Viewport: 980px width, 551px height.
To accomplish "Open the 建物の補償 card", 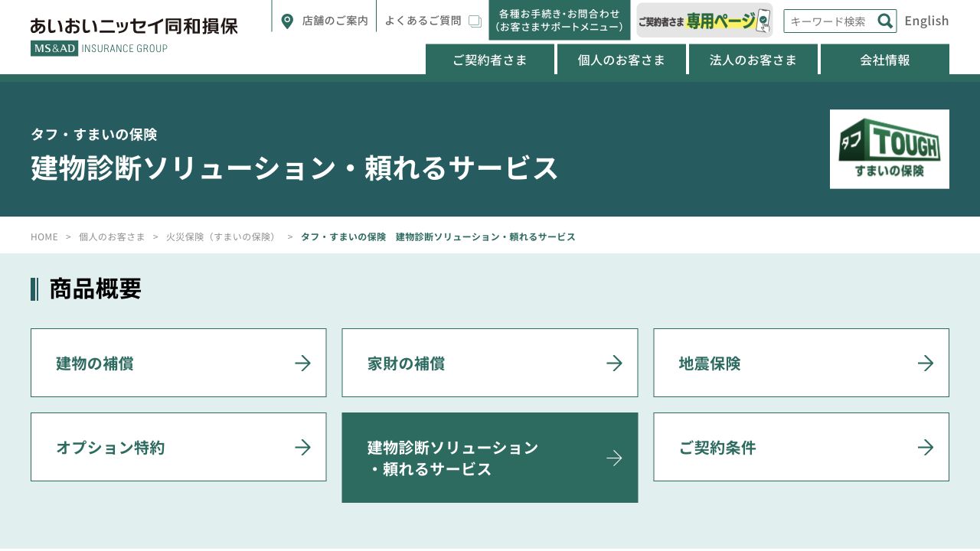I will pos(178,363).
